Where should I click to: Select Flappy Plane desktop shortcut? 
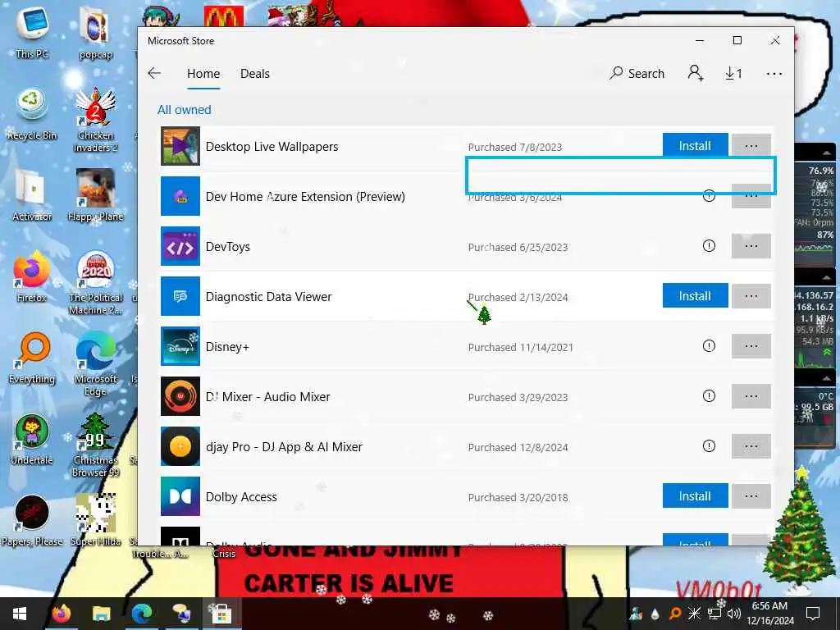(95, 195)
